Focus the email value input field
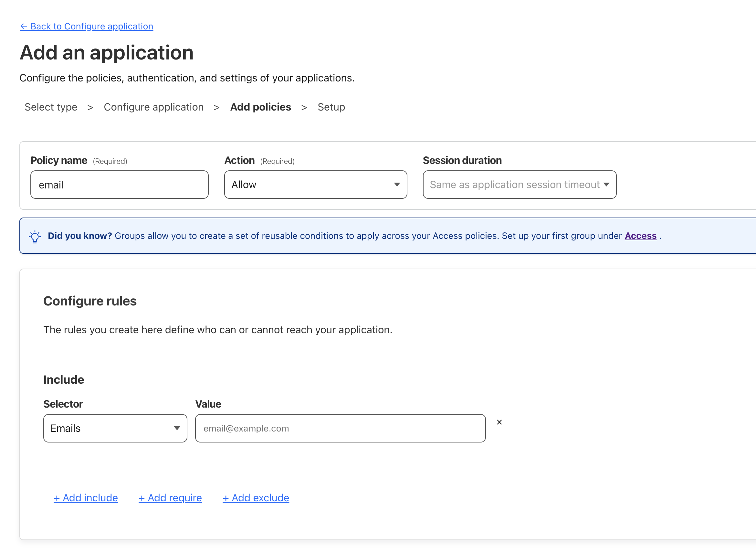Viewport: 756px width, 554px height. 340,428
